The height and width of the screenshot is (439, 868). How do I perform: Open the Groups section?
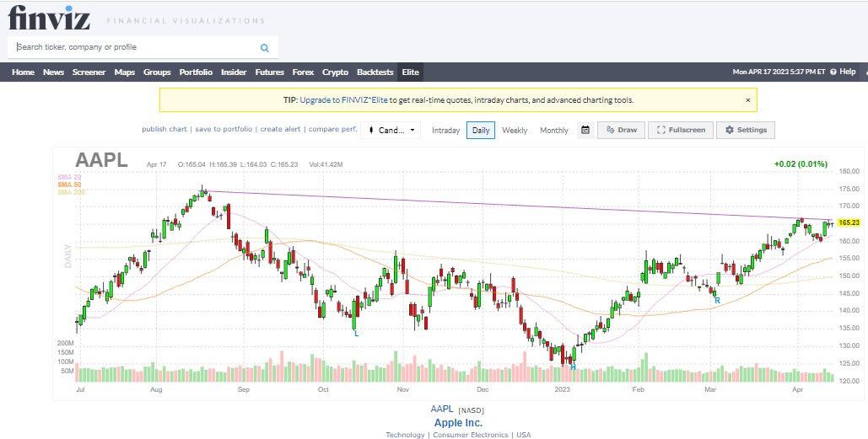[x=157, y=72]
